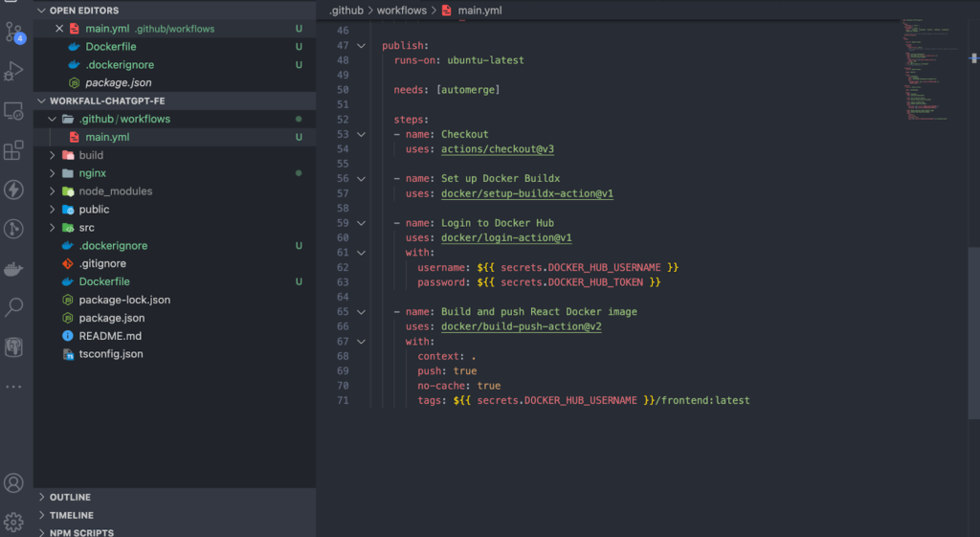Click line number 71 in the gutter
Screen dimensions: 980x537
coord(343,401)
